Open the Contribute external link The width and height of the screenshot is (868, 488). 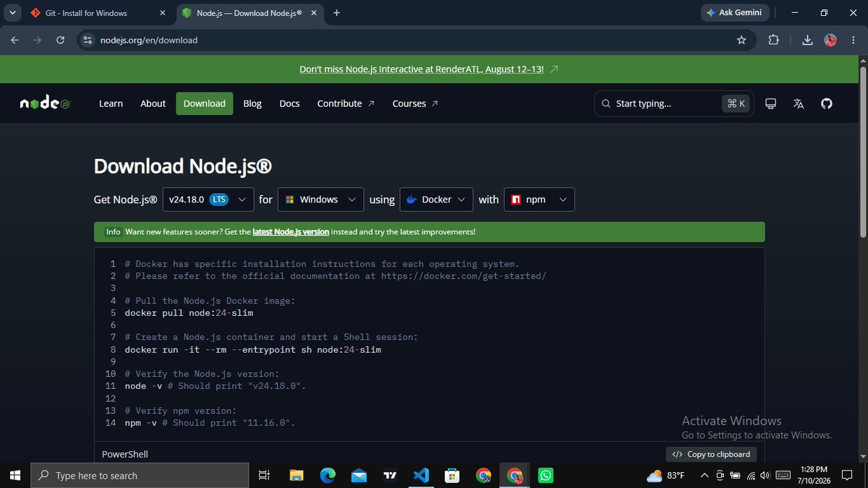[346, 103]
